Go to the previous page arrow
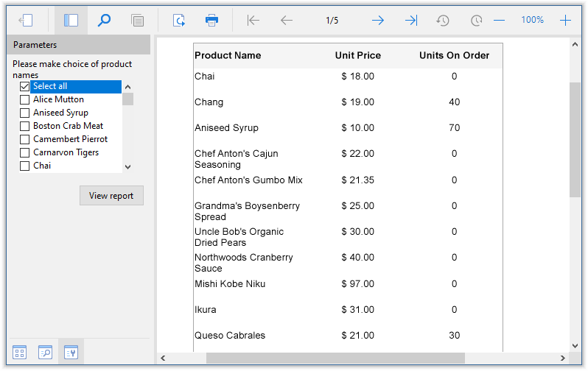This screenshot has width=588, height=371. (287, 20)
